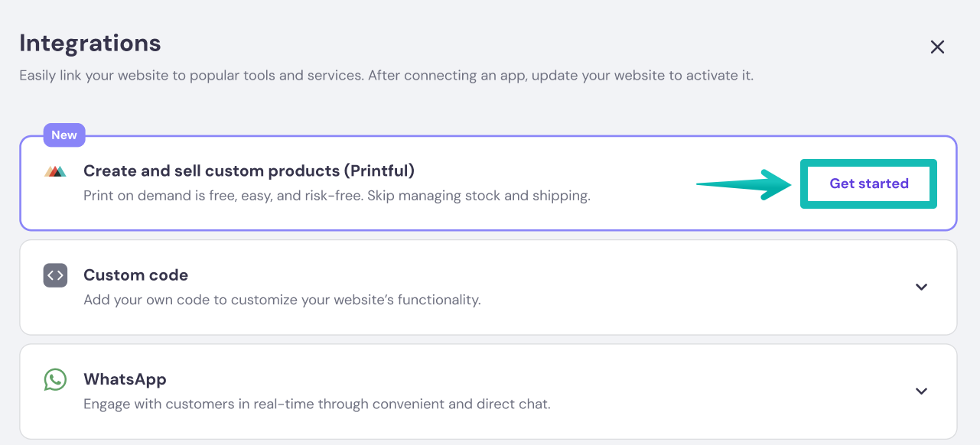Select the Custom code angle-brackets icon
Image resolution: width=980 pixels, height=445 pixels.
coord(55,275)
